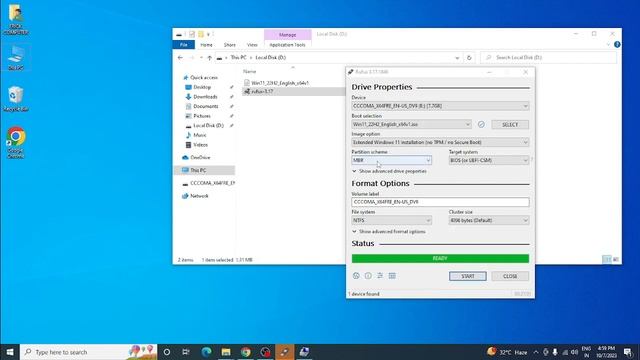Open the View ribbon tab

coord(252,45)
